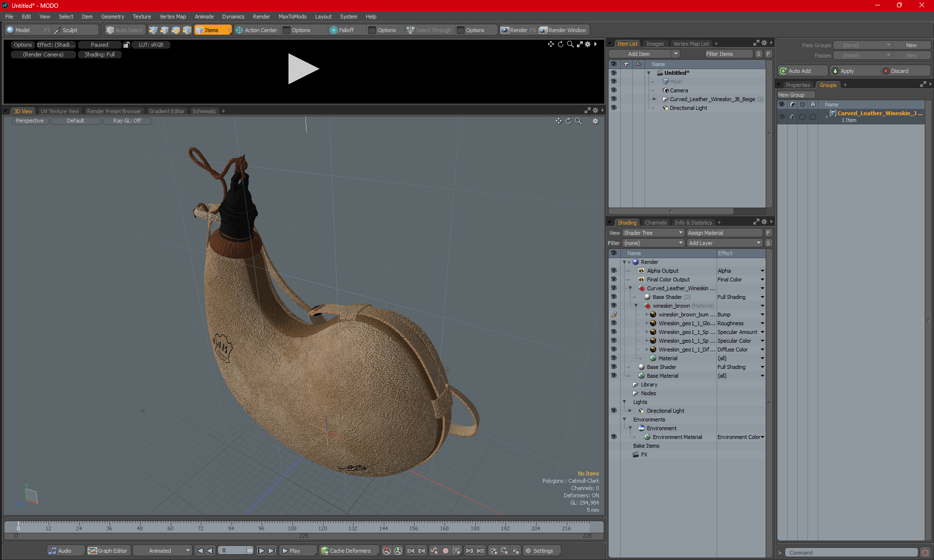Toggle Options checkbox next to Action Center

[287, 30]
